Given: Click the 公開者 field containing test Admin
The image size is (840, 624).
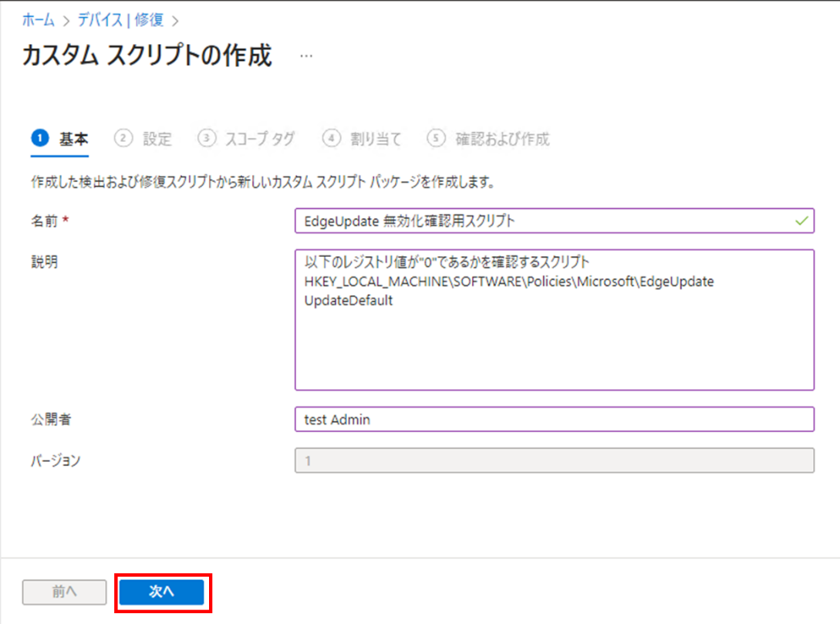Looking at the screenshot, I should 555,420.
